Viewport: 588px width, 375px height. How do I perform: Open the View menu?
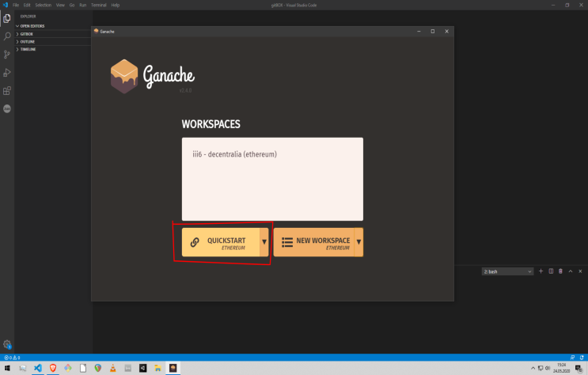(x=60, y=6)
